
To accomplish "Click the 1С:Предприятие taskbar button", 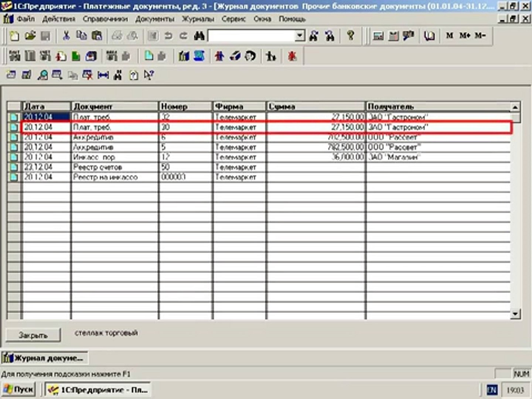I will tap(98, 389).
